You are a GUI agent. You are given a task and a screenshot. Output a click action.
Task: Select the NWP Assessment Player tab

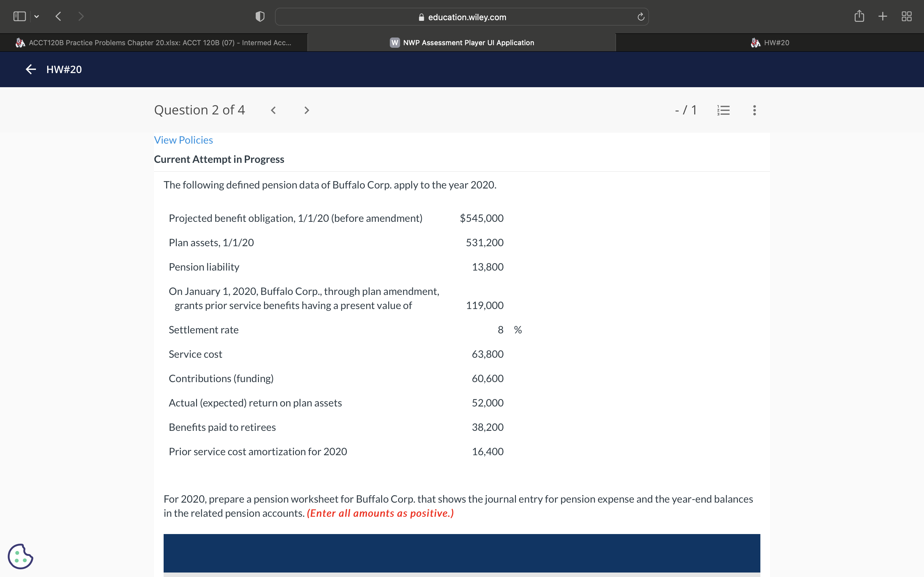[x=461, y=43]
